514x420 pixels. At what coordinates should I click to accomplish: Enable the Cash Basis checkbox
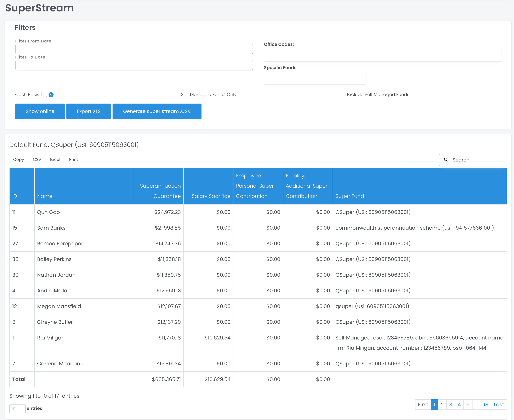tap(44, 94)
